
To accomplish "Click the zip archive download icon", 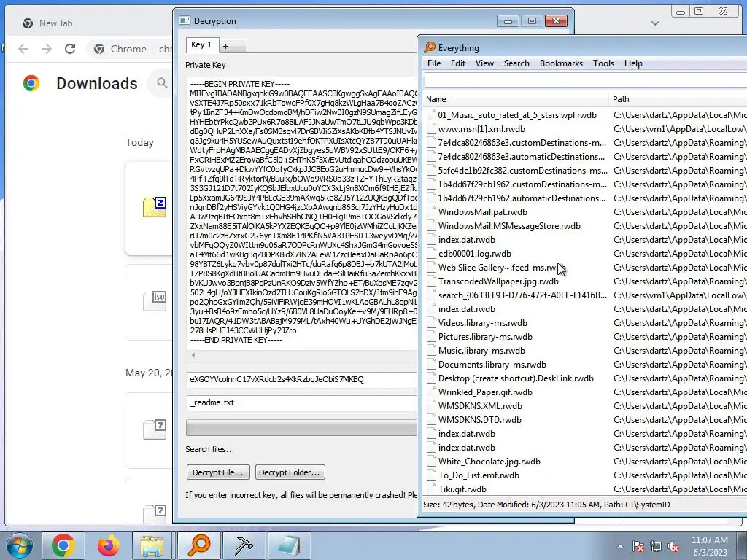I will point(155,207).
